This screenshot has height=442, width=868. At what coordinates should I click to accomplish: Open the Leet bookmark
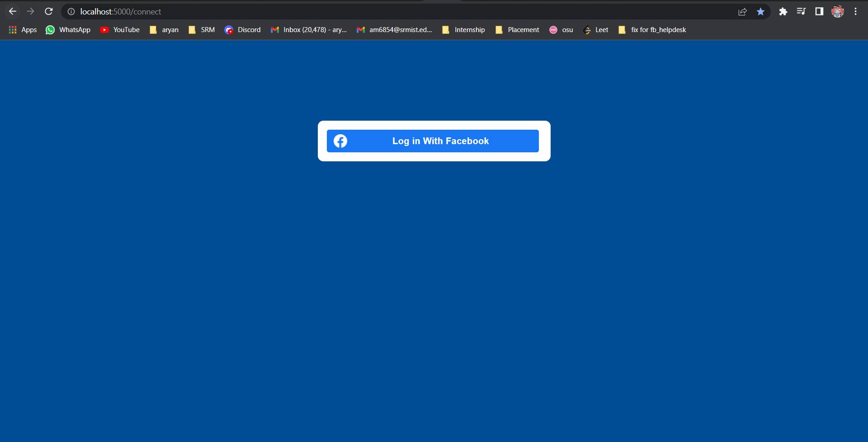[x=596, y=30]
